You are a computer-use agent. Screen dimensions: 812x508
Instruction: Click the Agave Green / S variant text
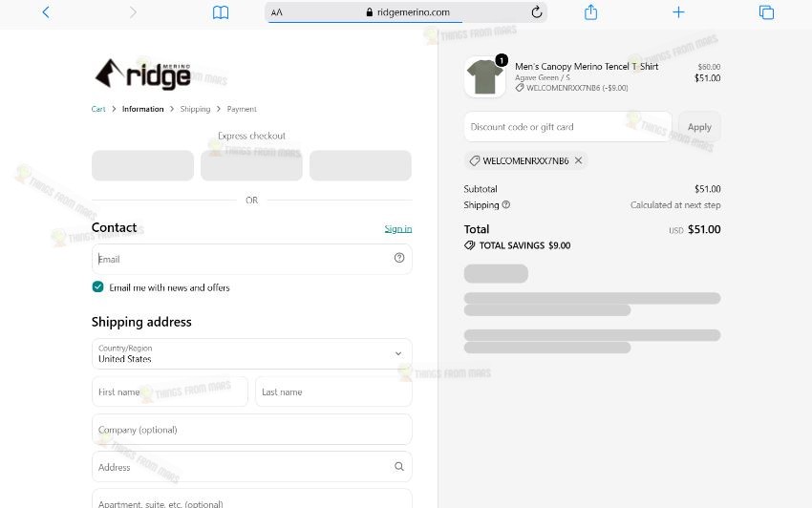point(543,77)
